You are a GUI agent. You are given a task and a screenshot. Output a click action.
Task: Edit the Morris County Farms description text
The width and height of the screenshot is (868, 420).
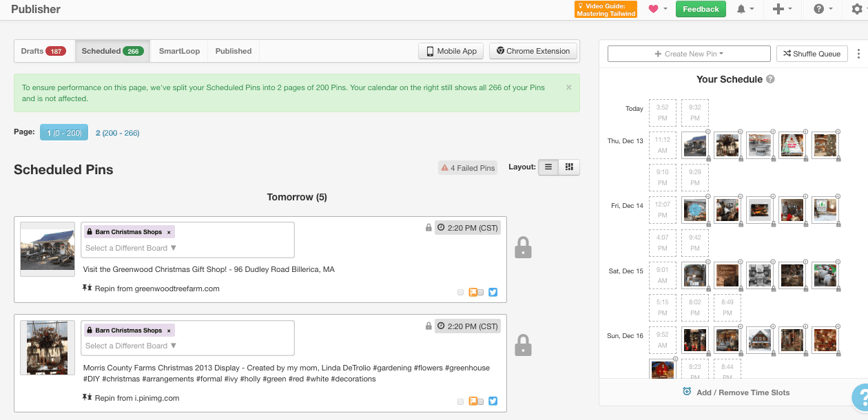[x=287, y=373]
